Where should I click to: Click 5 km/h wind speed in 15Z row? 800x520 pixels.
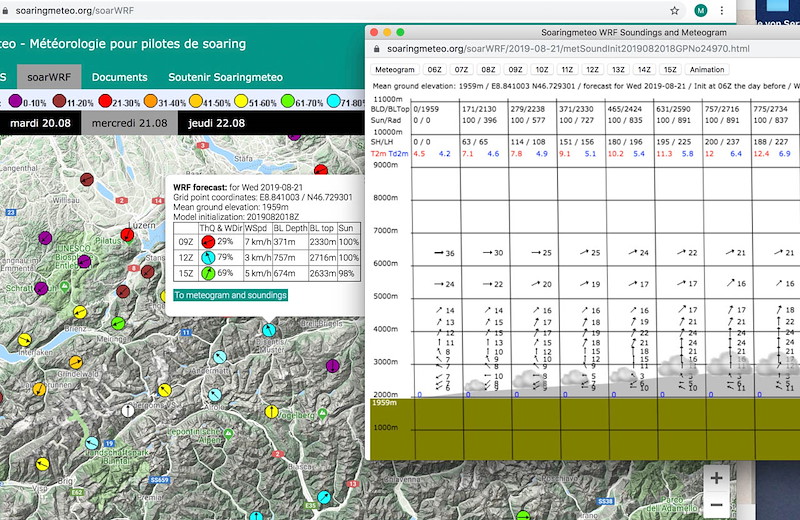coord(258,274)
